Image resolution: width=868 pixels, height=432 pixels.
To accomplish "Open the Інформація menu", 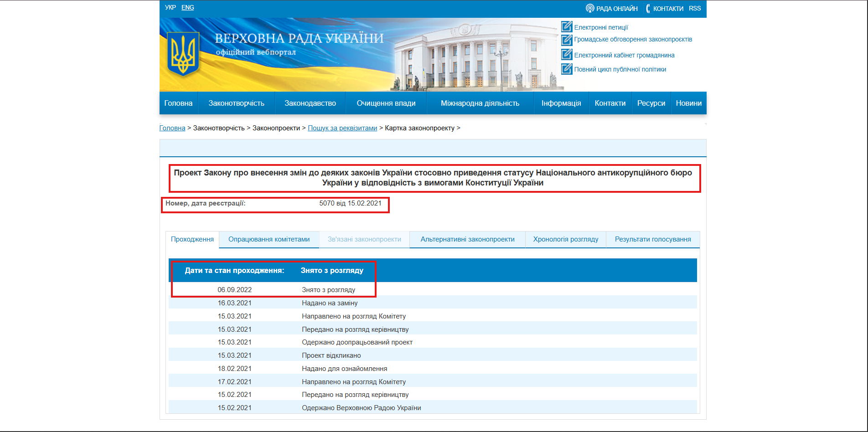I will pos(561,103).
